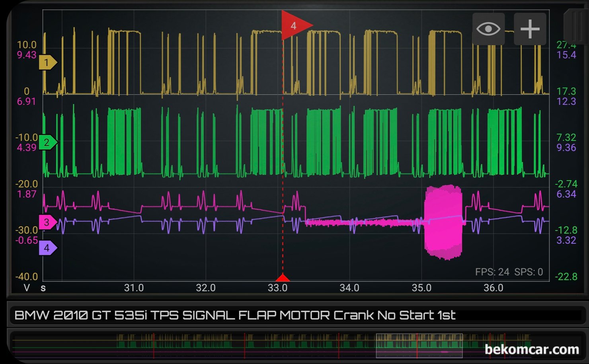Click the yellow -30.0 scale label
This screenshot has height=364, width=589.
pyautogui.click(x=27, y=230)
